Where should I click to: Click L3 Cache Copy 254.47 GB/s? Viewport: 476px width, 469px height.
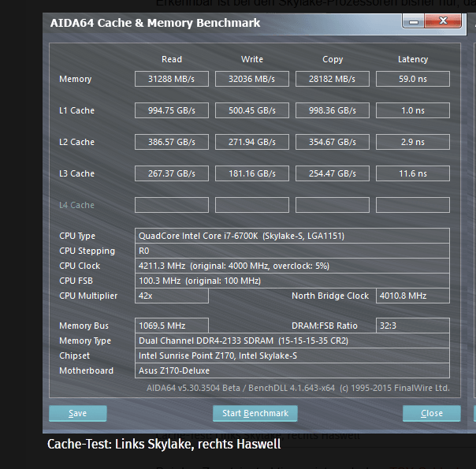[333, 173]
